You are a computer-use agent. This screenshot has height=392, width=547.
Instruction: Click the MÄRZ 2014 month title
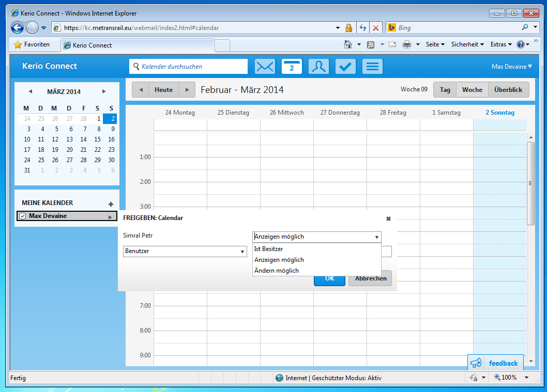[64, 91]
